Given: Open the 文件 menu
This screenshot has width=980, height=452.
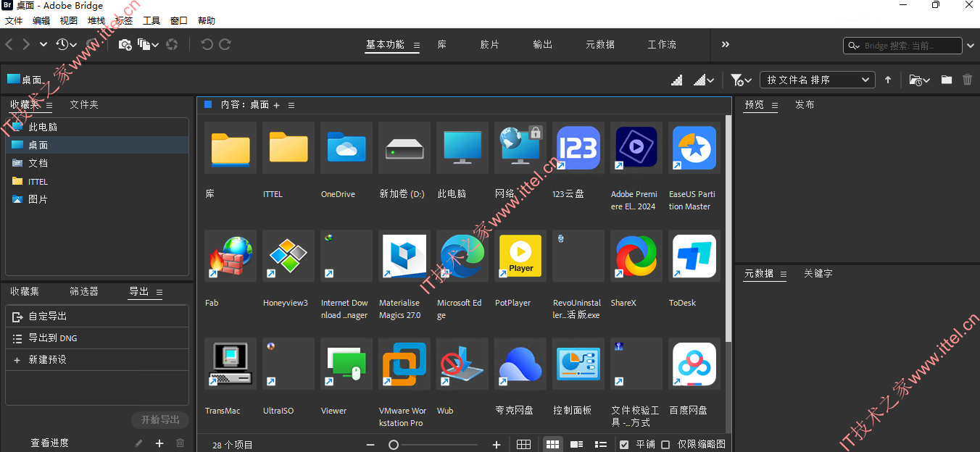Looking at the screenshot, I should click(x=14, y=21).
